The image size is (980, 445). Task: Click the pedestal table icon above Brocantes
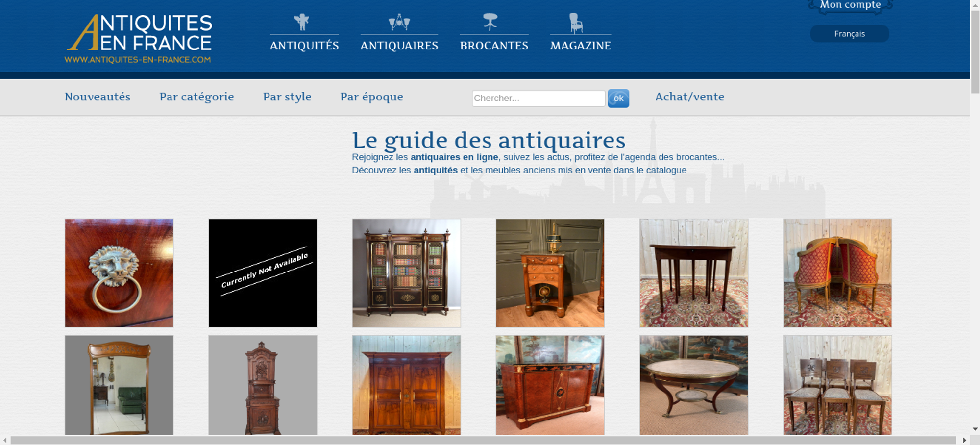pyautogui.click(x=490, y=22)
